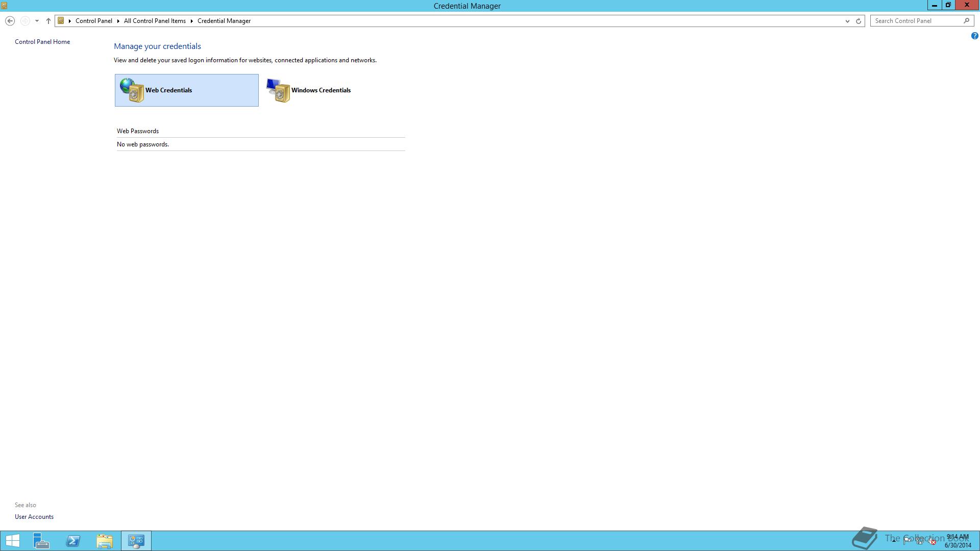Screen dimensions: 980x551
Task: Click the address bar Control Panel icon
Action: (x=61, y=21)
